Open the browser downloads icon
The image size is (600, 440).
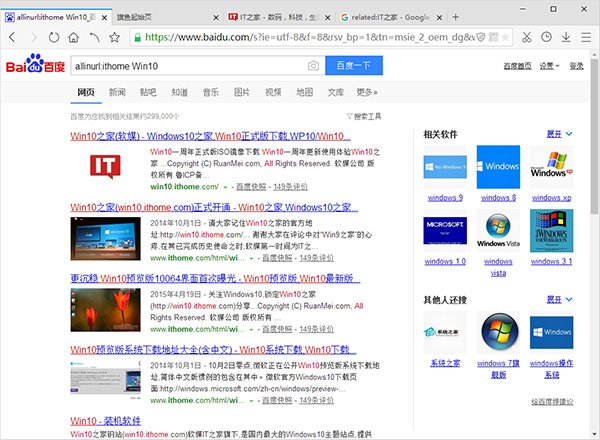click(x=564, y=37)
